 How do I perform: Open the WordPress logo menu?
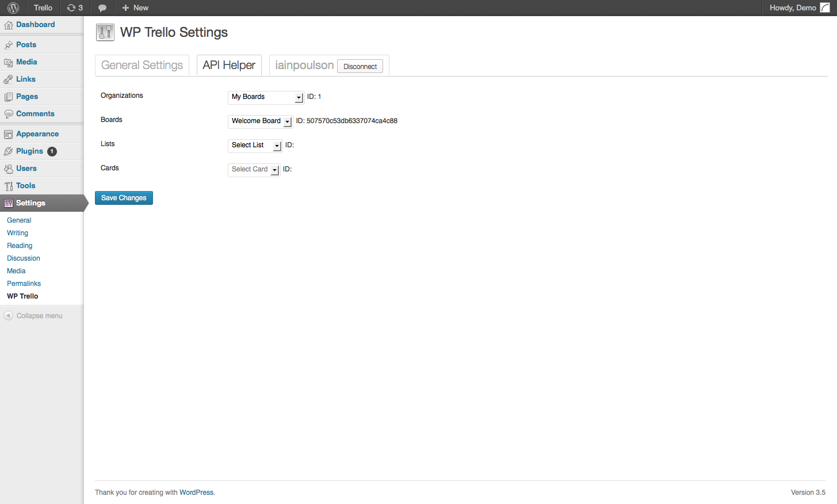tap(13, 7)
